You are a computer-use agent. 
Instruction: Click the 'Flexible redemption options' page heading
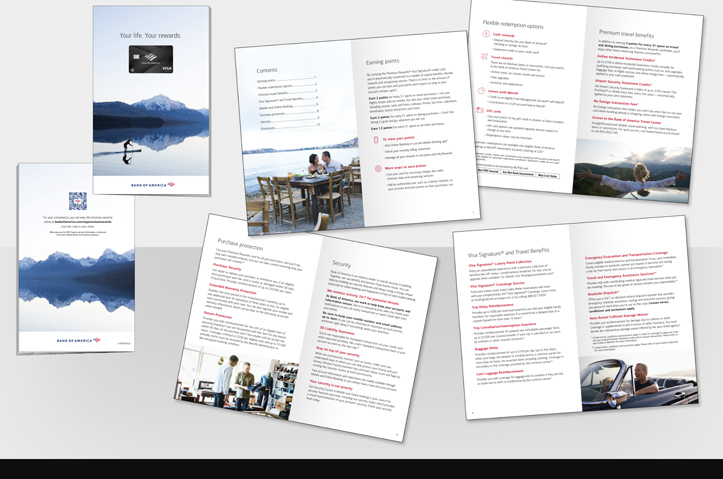[513, 24]
